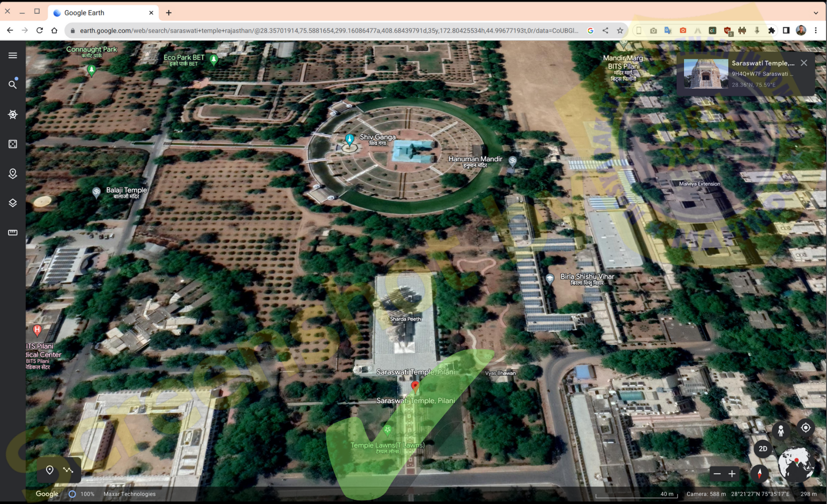Click the Eco Park BET green marker

(214, 59)
